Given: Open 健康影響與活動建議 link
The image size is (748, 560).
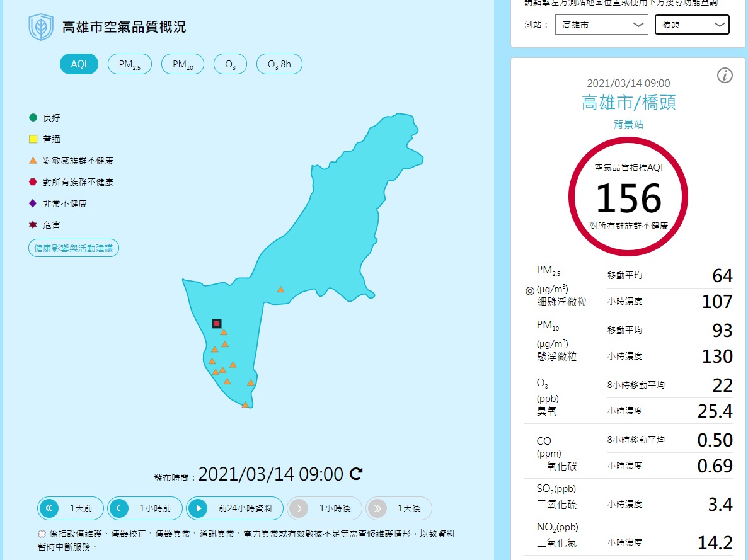Looking at the screenshot, I should (x=74, y=248).
